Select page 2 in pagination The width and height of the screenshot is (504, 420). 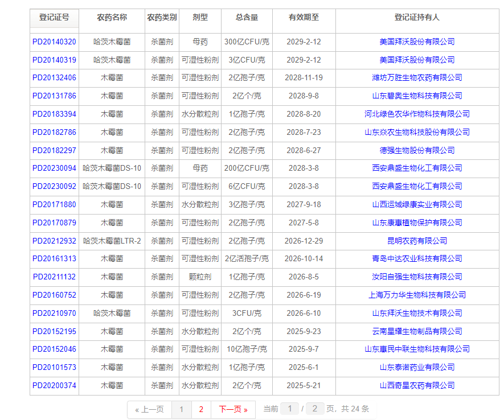pyautogui.click(x=202, y=409)
